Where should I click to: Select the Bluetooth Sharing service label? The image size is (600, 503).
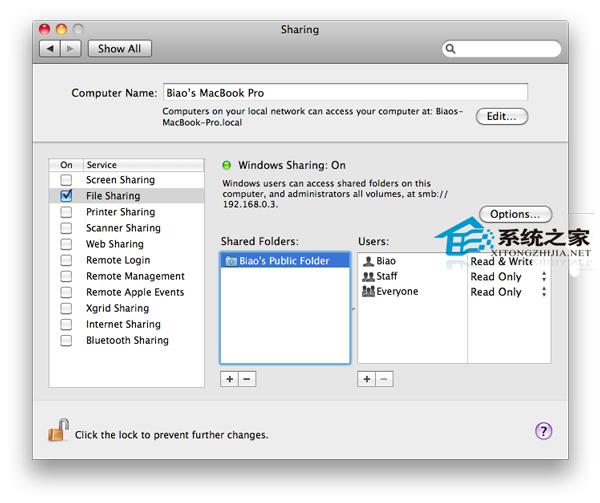127,340
